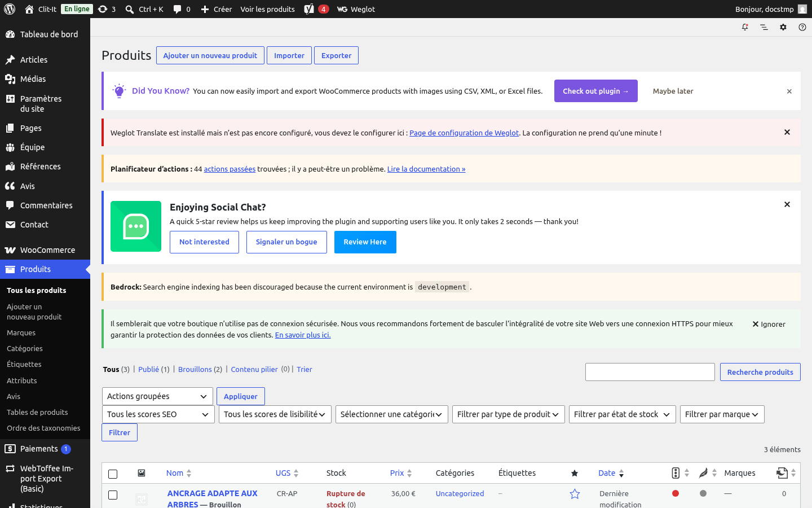Open Médias in the sidebar
Screen dimensions: 812x508
click(x=45, y=79)
